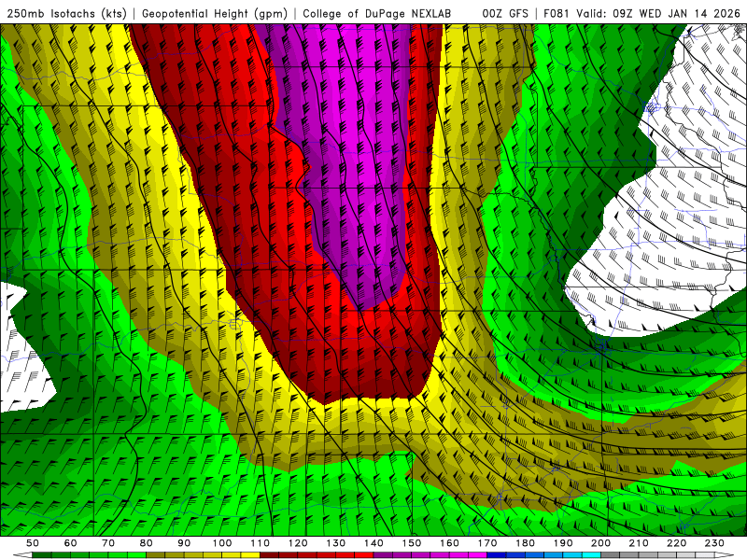Click the 70 label on the color scale
Screen dimensions: 747x560
coord(108,543)
